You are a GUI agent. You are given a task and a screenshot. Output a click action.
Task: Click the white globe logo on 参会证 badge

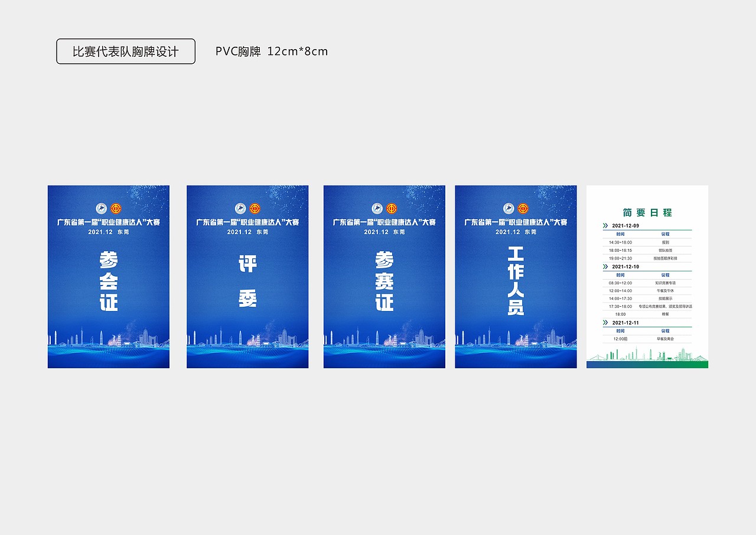tap(101, 208)
